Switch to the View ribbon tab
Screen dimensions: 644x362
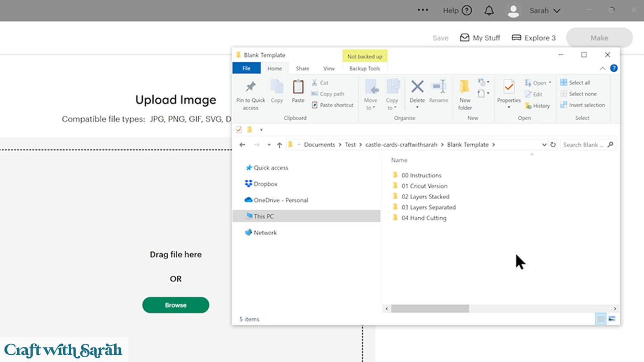tap(329, 68)
